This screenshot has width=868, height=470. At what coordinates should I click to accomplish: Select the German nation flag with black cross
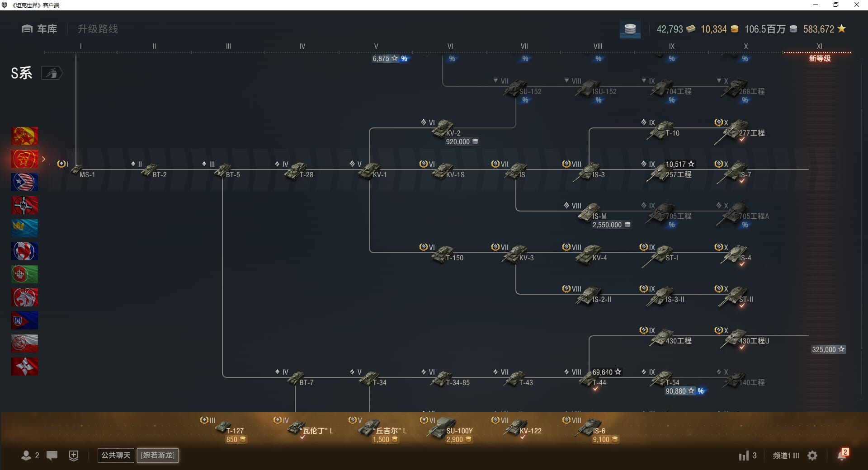click(24, 205)
